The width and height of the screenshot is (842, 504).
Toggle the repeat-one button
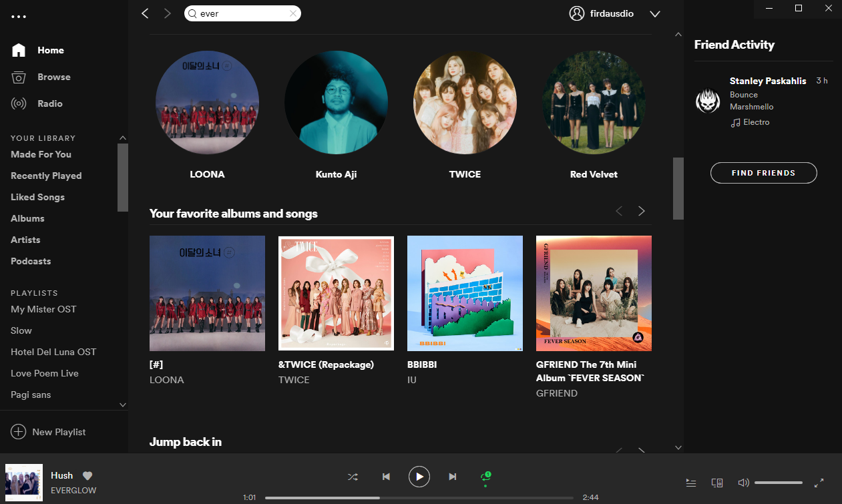pos(486,477)
